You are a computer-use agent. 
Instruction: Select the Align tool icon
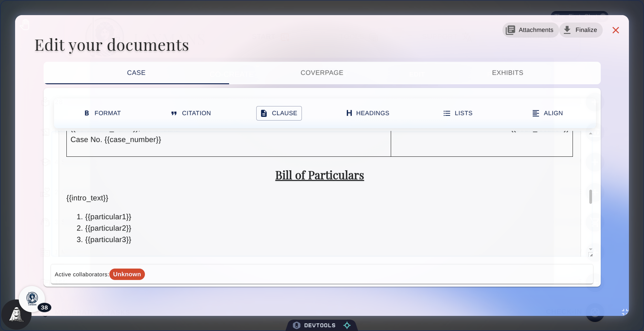click(x=535, y=113)
